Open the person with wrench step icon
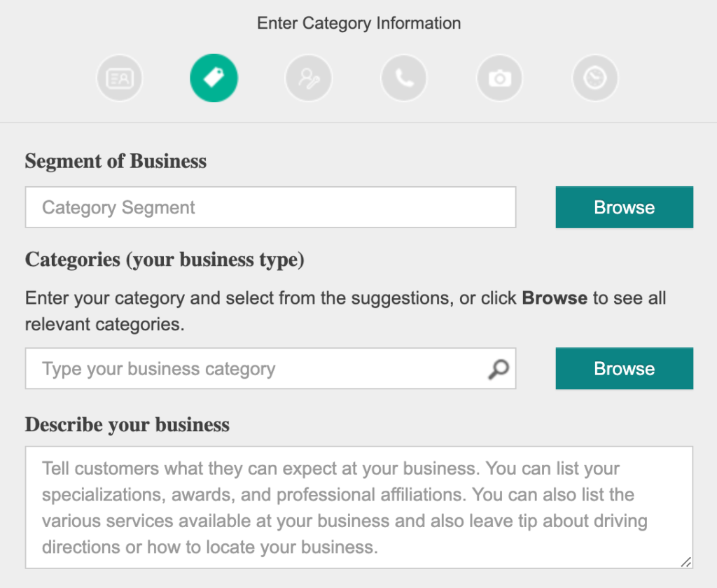 tap(309, 78)
